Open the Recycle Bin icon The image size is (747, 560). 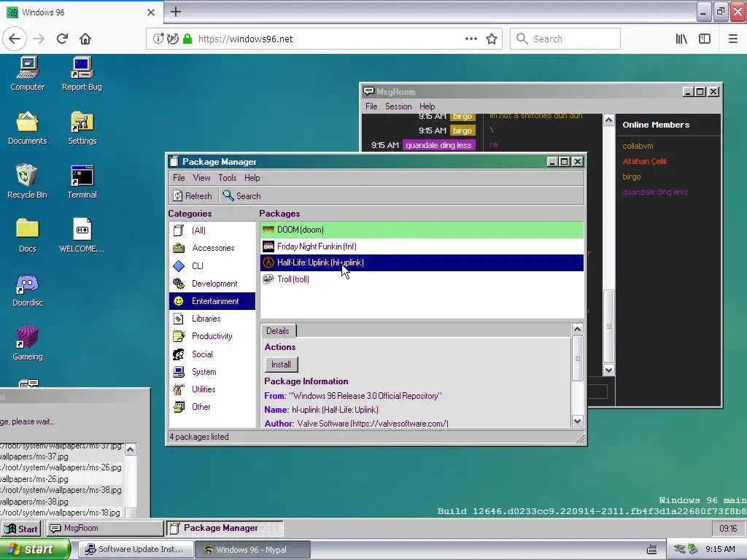(28, 182)
